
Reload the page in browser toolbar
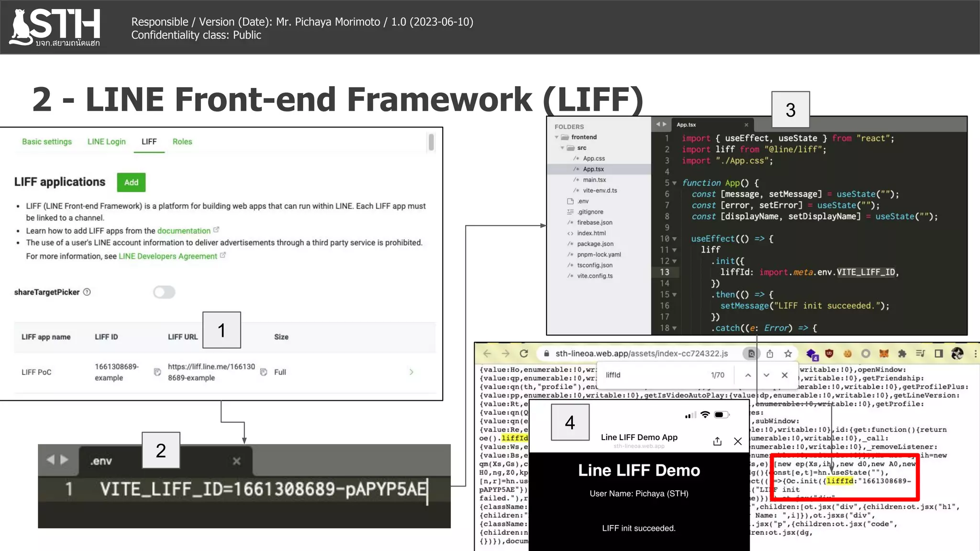coord(524,353)
